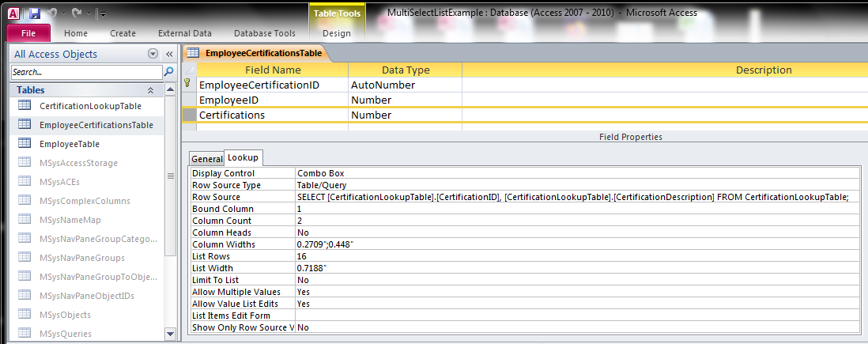Viewport: 868px width, 344px height.
Task: Select EmployeeCertificationsTable in navigation pane
Action: (96, 125)
